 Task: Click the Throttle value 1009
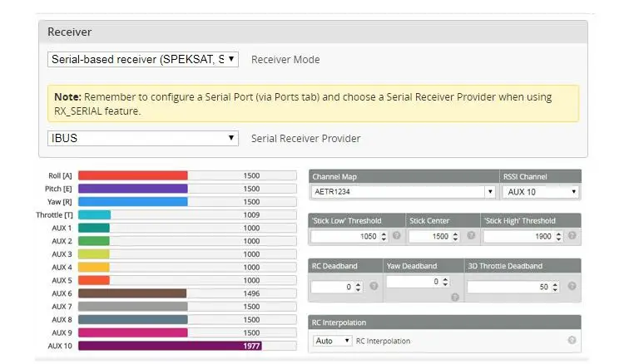(251, 215)
